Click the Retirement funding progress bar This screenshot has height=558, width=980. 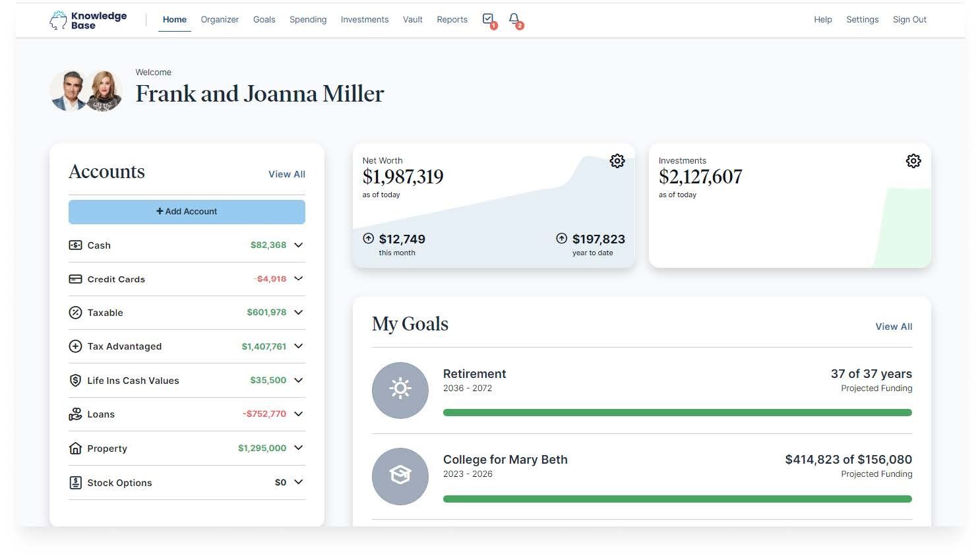(x=677, y=413)
